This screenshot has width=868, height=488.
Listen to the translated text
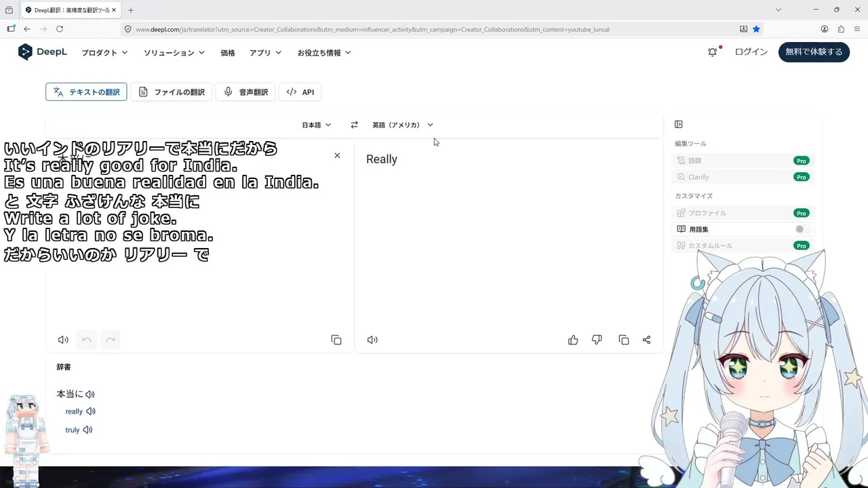tap(372, 340)
